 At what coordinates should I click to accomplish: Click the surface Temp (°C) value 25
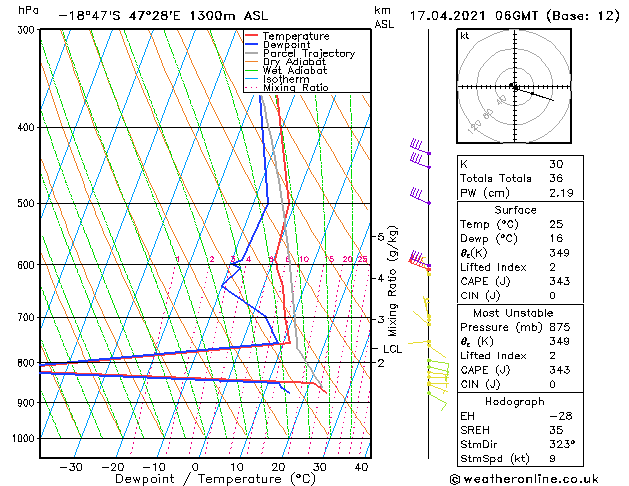click(x=556, y=224)
